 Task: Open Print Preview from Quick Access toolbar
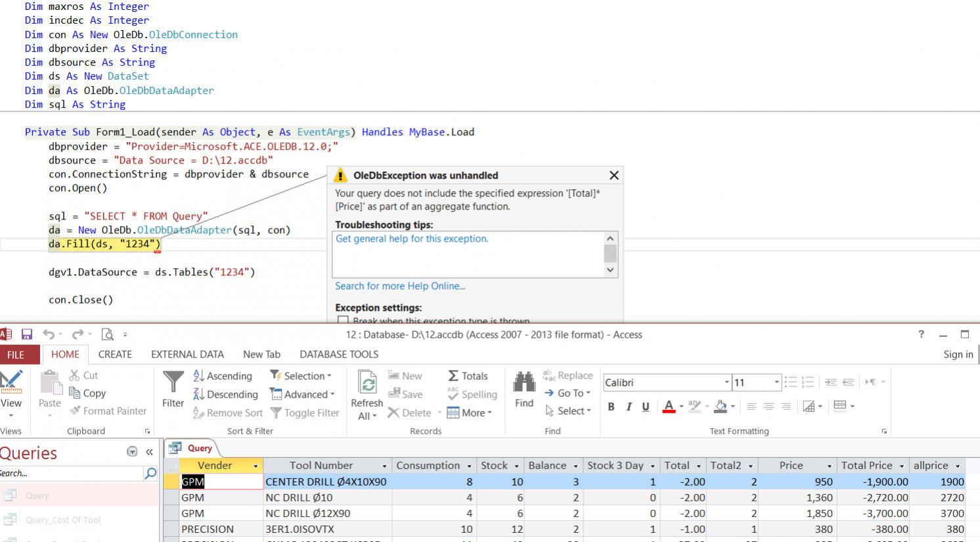(108, 334)
